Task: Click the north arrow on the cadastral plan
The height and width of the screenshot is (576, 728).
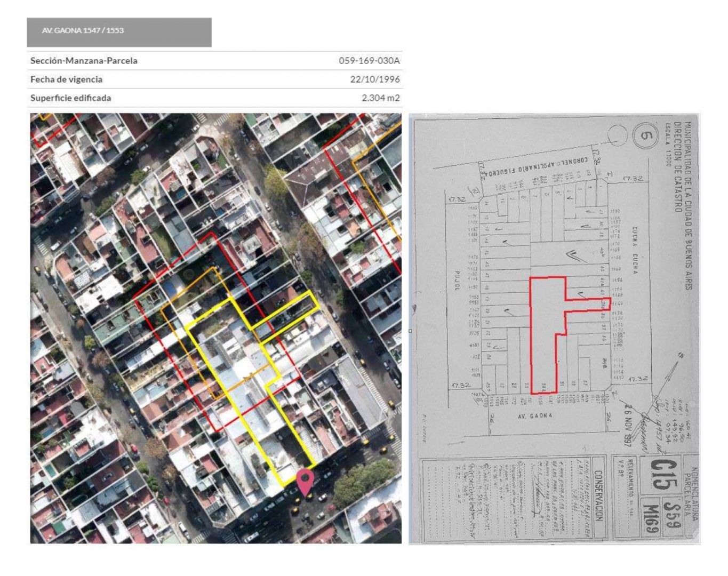Action: (673, 367)
